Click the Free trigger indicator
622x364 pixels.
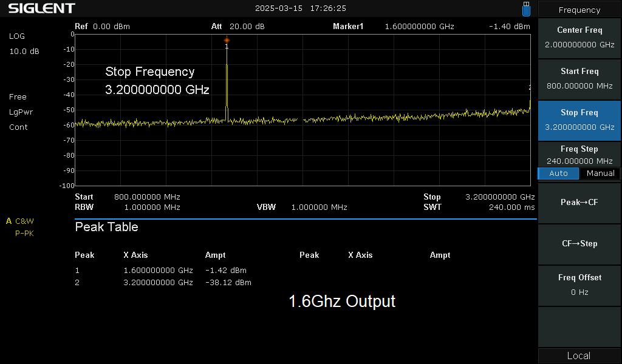click(17, 96)
